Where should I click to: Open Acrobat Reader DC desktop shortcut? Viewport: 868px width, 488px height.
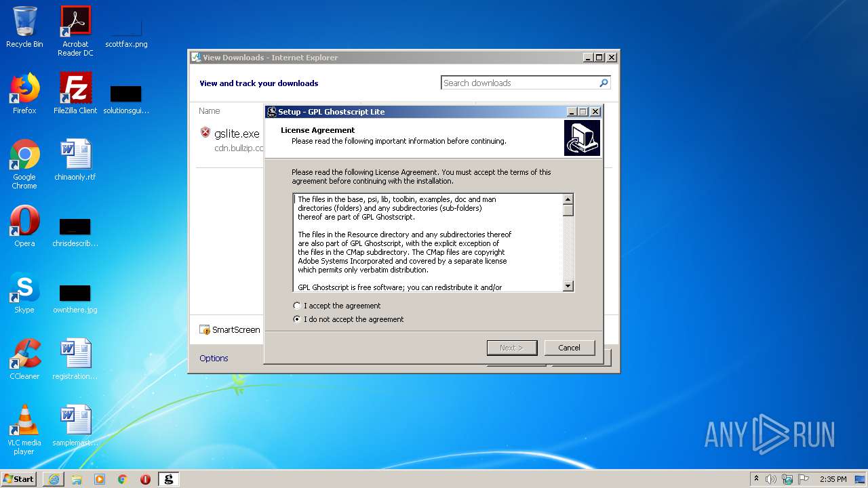75,31
